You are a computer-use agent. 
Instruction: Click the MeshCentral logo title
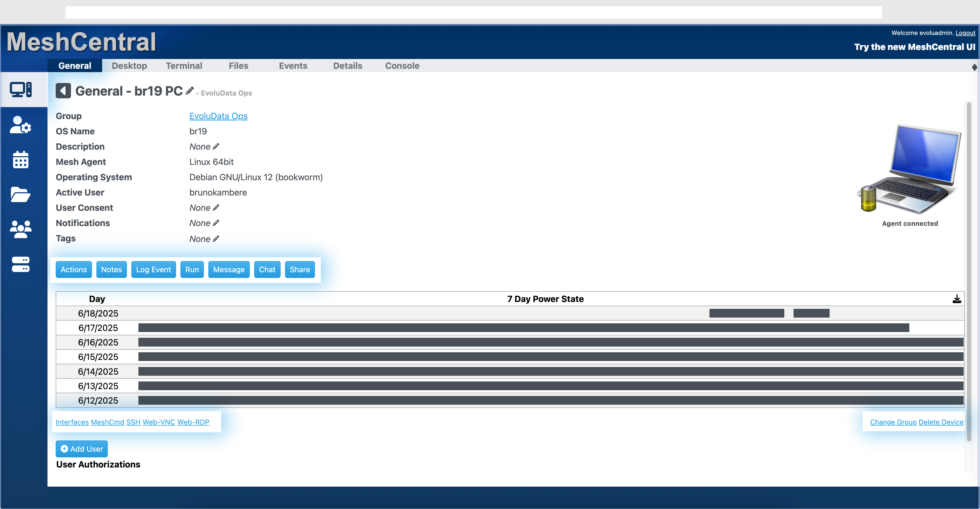(81, 42)
